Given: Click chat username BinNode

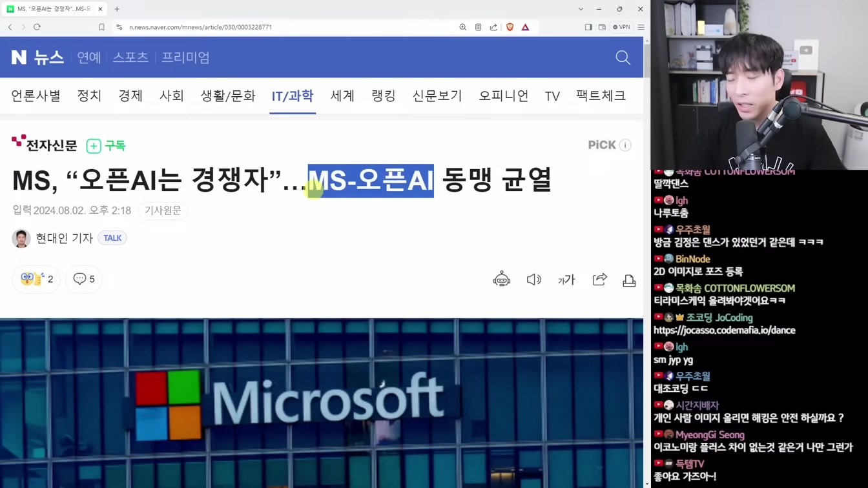Looking at the screenshot, I should pos(693,259).
